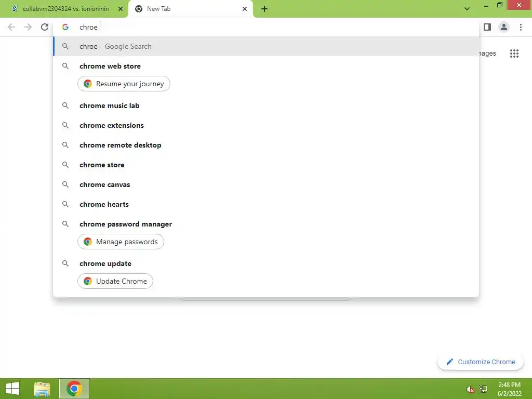Close the collabvm2304324 tab
The height and width of the screenshot is (399, 532).
point(121,9)
